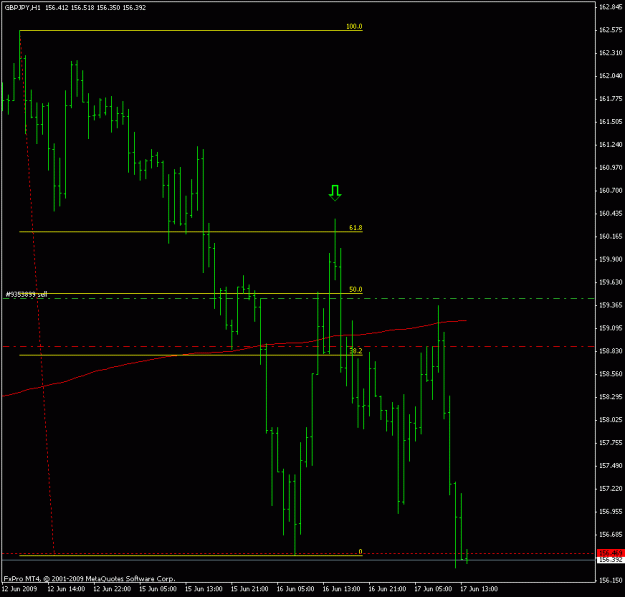625x597 pixels.
Task: Click the 161.505 price axis label
Action: (x=611, y=122)
